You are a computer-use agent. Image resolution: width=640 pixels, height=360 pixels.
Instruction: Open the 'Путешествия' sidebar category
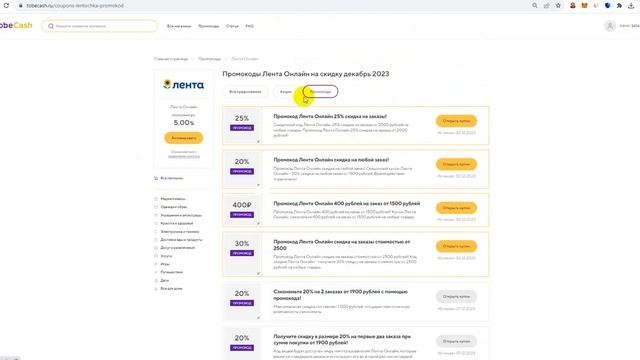coord(171,272)
